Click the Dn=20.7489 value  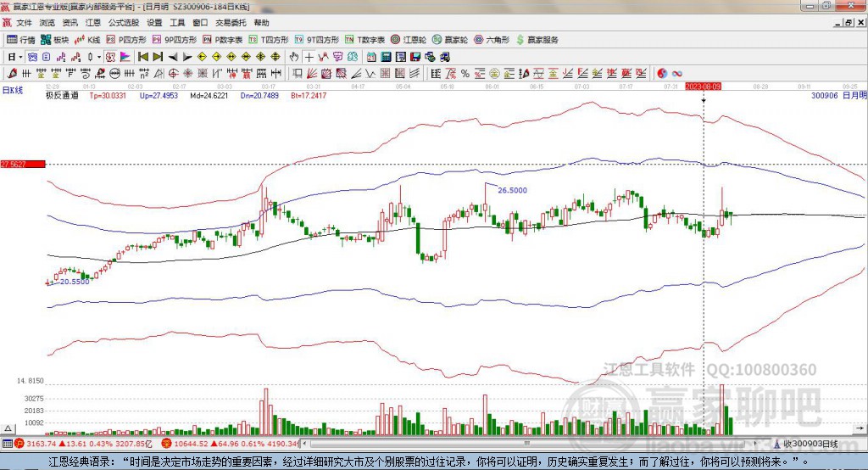click(x=259, y=95)
